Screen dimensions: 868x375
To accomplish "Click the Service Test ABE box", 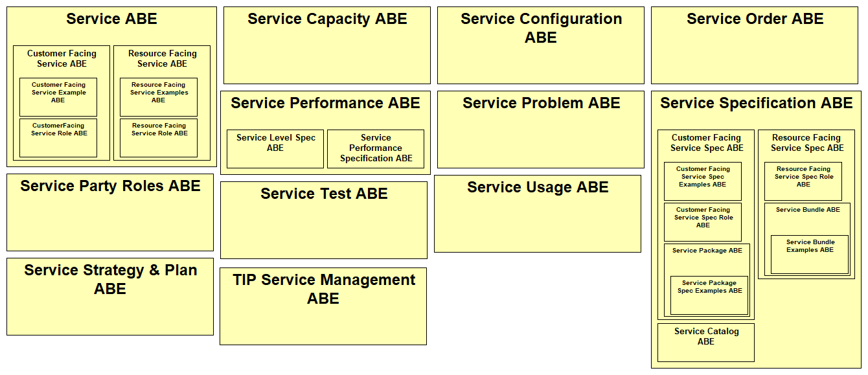I will (x=324, y=220).
